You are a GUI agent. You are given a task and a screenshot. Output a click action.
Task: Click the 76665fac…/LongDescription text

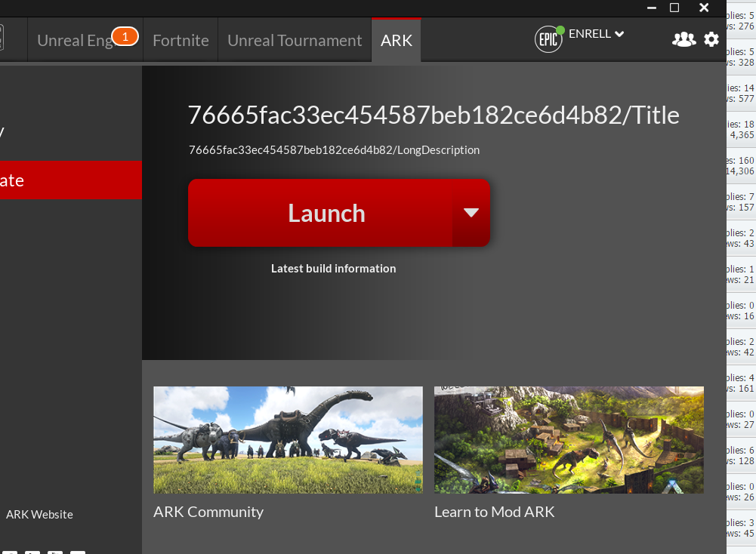[x=334, y=150]
